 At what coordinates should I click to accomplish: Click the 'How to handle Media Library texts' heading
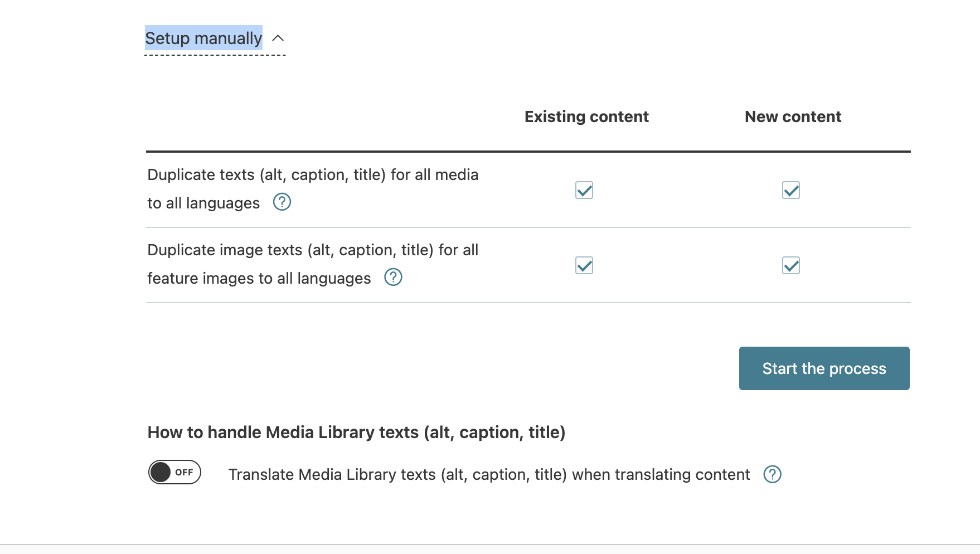[356, 432]
